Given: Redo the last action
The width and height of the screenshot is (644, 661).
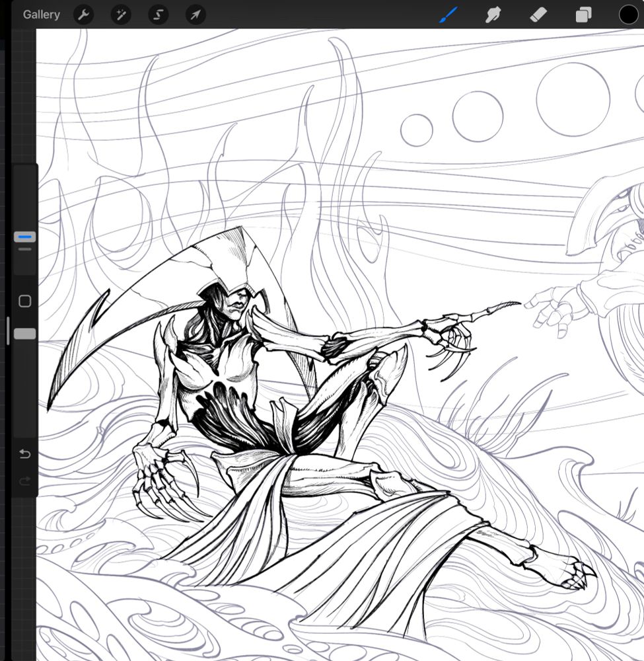Looking at the screenshot, I should point(25,481).
